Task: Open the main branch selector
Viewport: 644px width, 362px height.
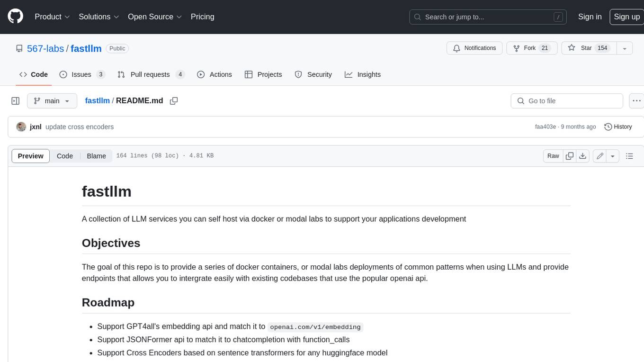Action: 52,101
